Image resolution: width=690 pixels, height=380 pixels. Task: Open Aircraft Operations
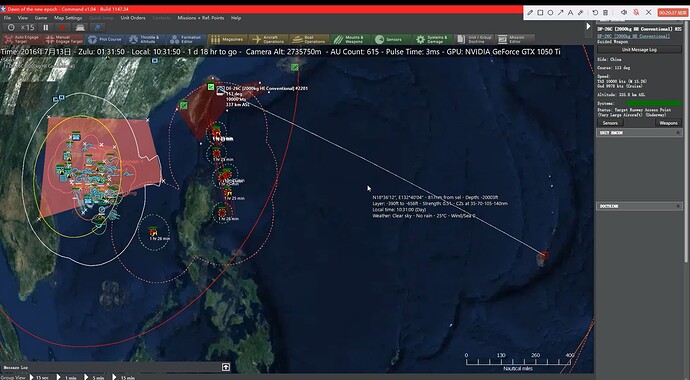(x=268, y=39)
